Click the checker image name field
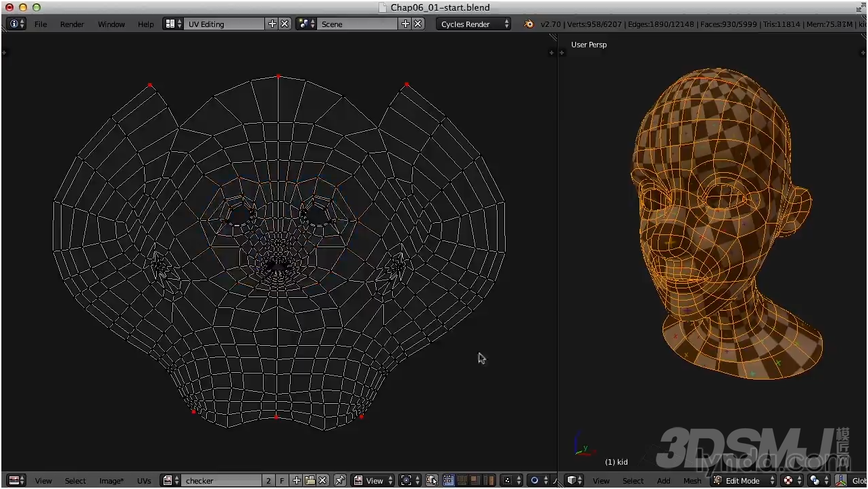Viewport: 868px width, 489px height. [221, 480]
